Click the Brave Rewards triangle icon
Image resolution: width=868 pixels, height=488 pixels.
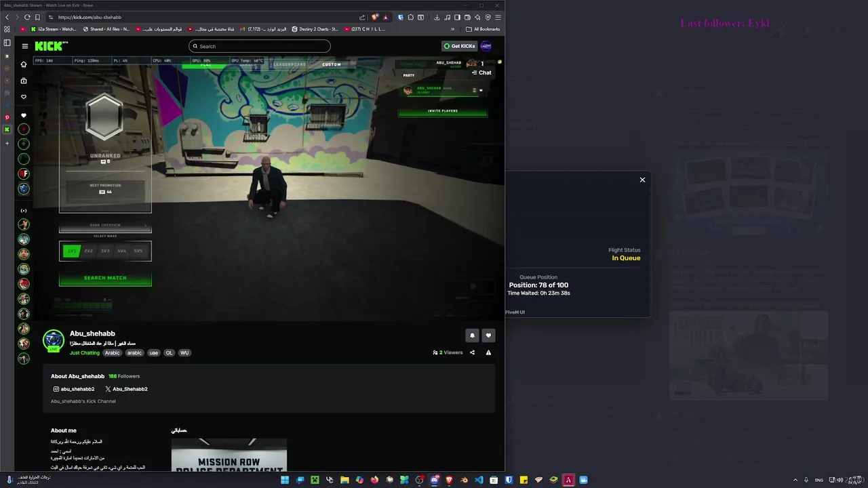click(386, 17)
